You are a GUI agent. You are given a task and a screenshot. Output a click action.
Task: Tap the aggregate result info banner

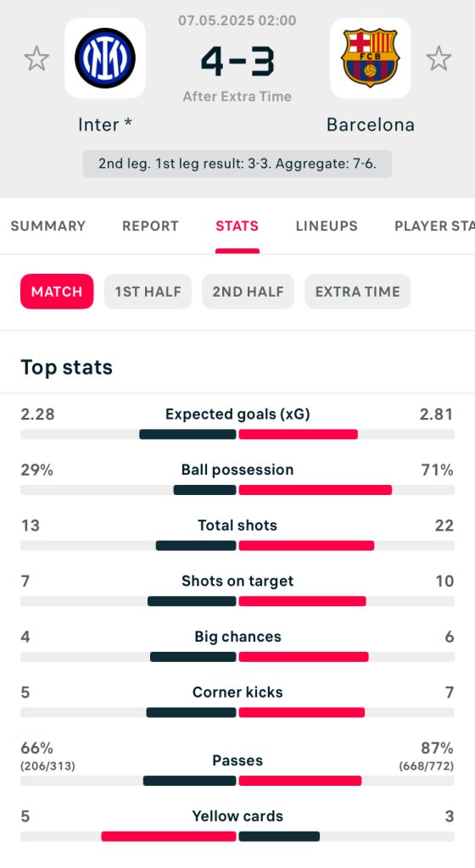237,164
